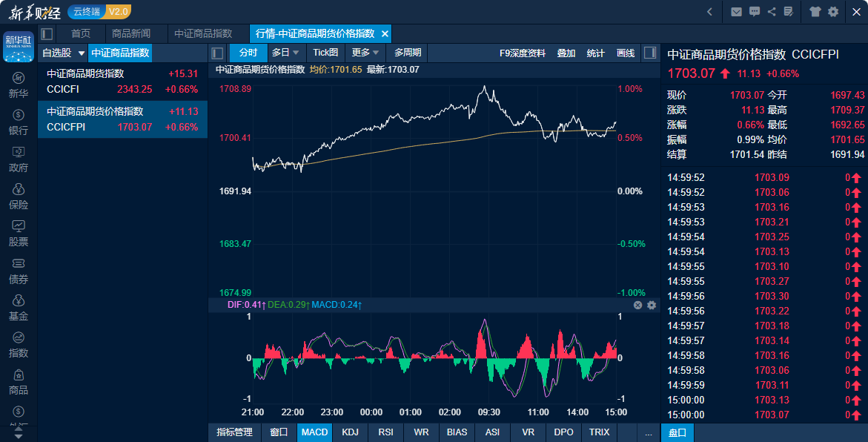868x442 pixels.
Task: Click the 最高 1709.37 value
Action: 847,110
